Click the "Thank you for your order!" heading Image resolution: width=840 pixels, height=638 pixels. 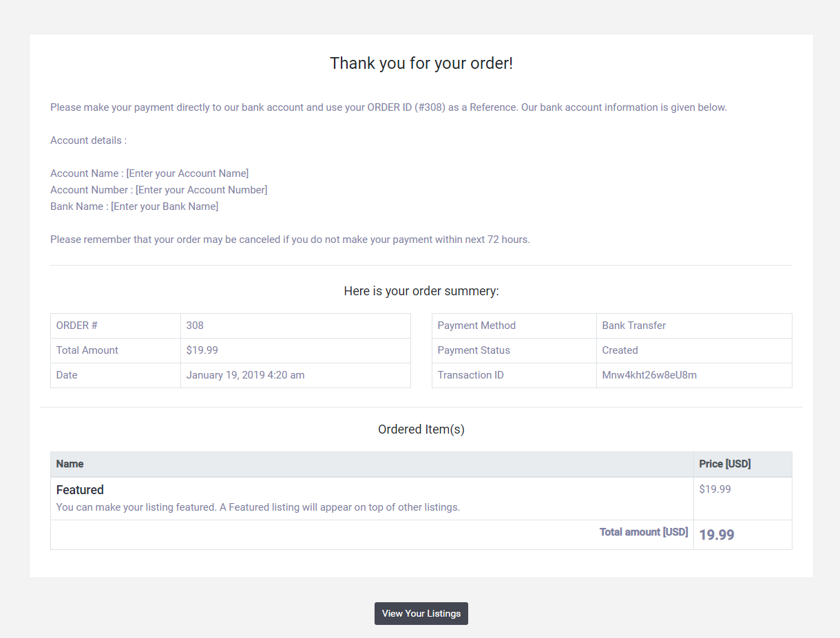[421, 63]
